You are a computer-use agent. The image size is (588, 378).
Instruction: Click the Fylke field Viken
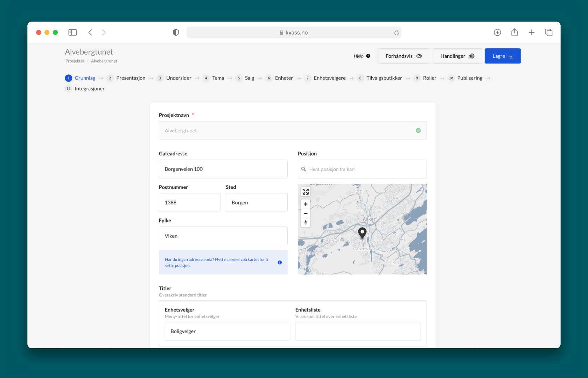point(223,236)
